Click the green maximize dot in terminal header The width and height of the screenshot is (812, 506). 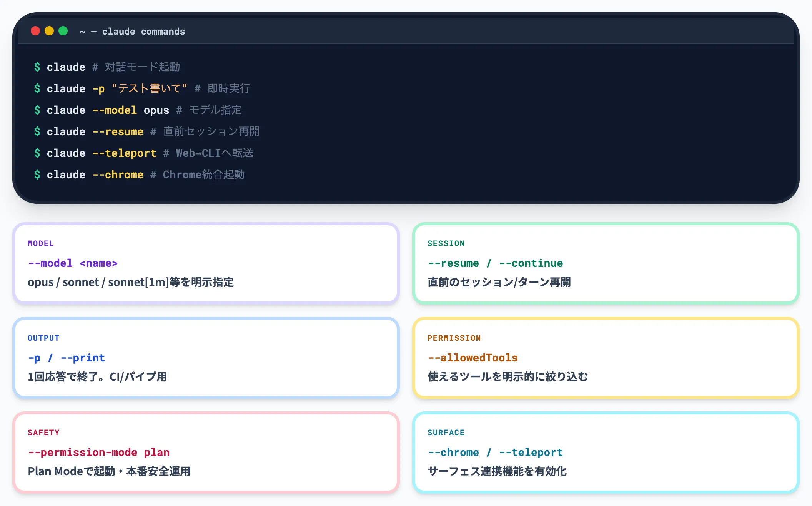tap(63, 31)
